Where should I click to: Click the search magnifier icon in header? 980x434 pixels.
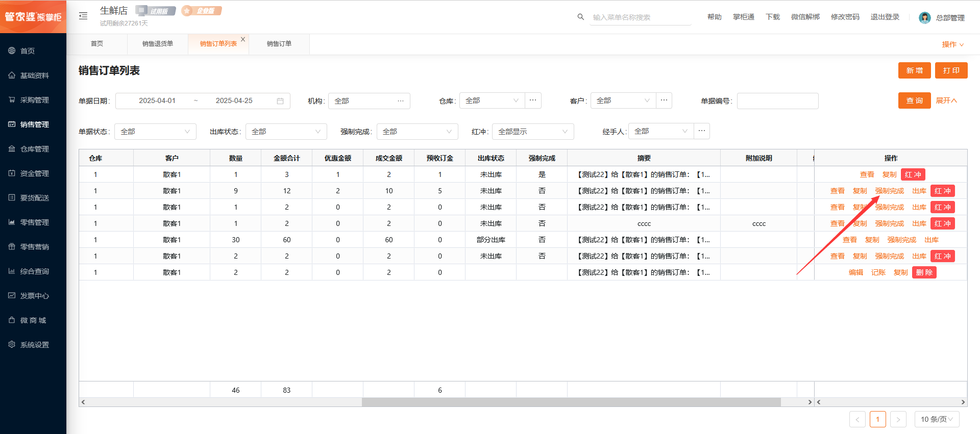point(580,17)
